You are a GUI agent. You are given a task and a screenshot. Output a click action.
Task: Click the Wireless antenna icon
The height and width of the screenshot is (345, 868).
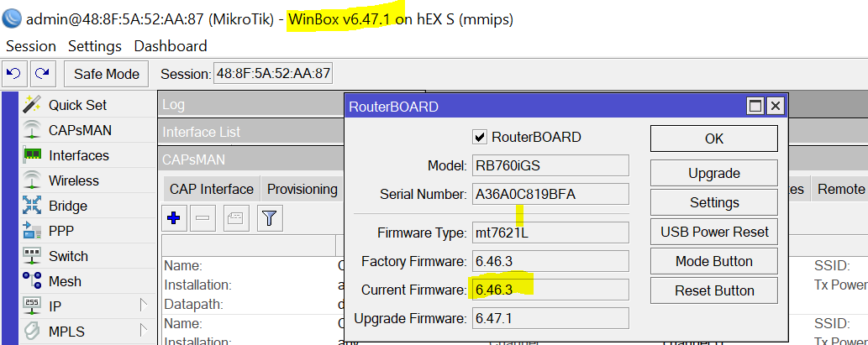tap(32, 180)
